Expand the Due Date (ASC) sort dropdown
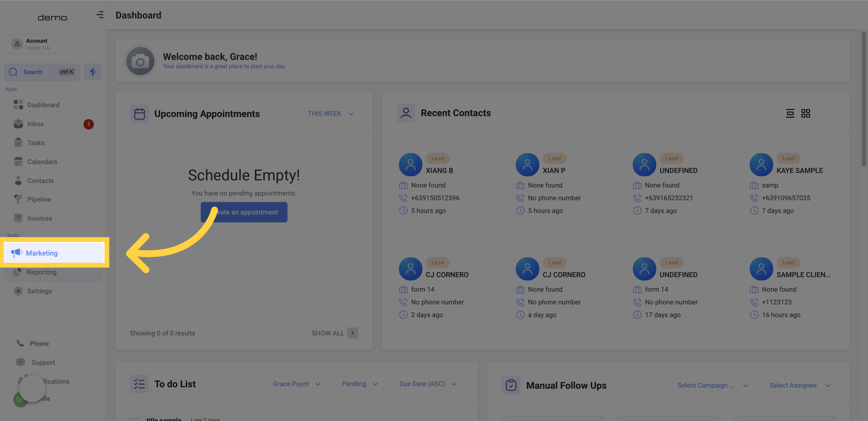Image resolution: width=868 pixels, height=421 pixels. tap(428, 384)
